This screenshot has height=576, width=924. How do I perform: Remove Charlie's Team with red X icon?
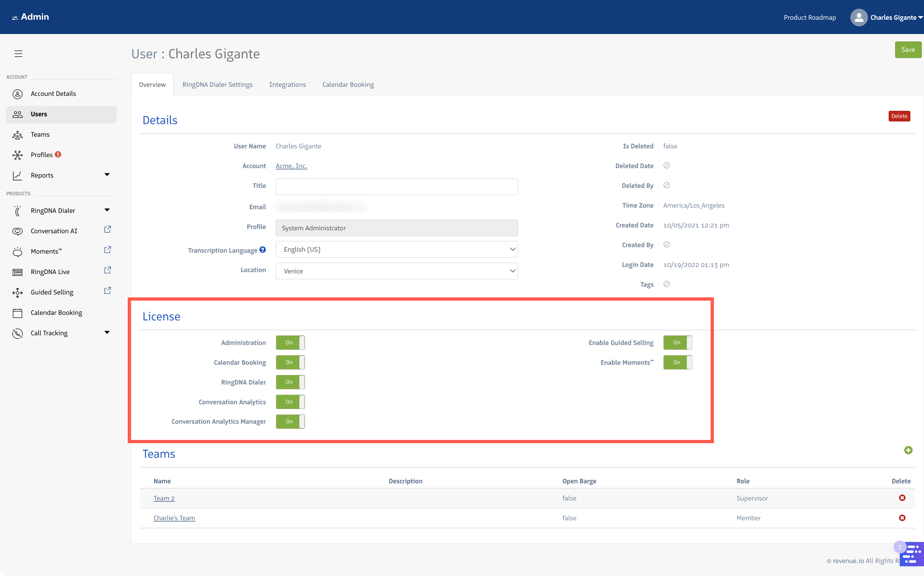point(902,518)
